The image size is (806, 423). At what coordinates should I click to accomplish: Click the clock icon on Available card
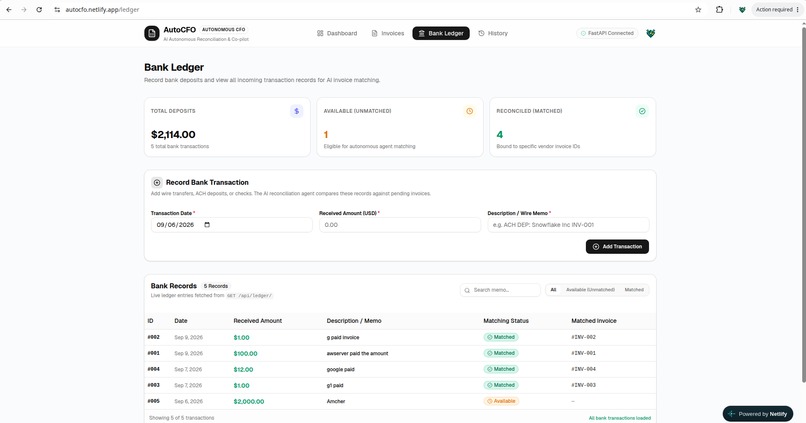tap(469, 111)
